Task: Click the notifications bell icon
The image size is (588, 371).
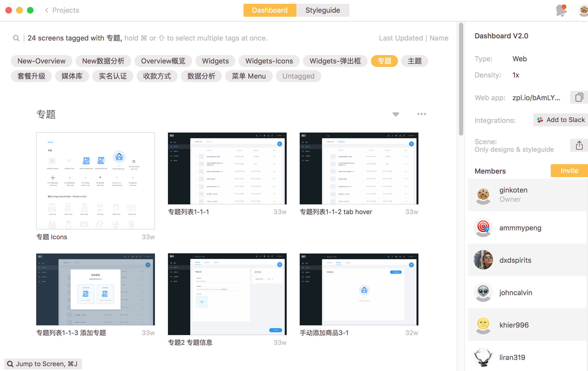Action: (561, 10)
